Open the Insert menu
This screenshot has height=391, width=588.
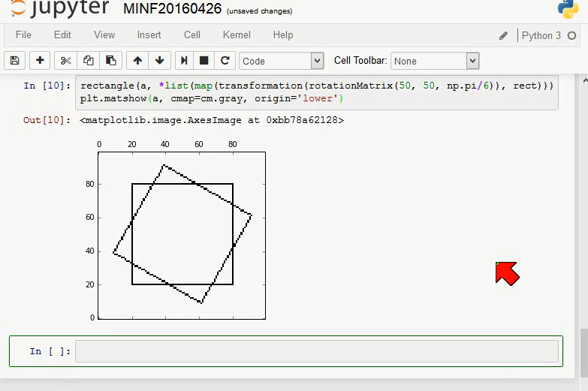tap(149, 35)
